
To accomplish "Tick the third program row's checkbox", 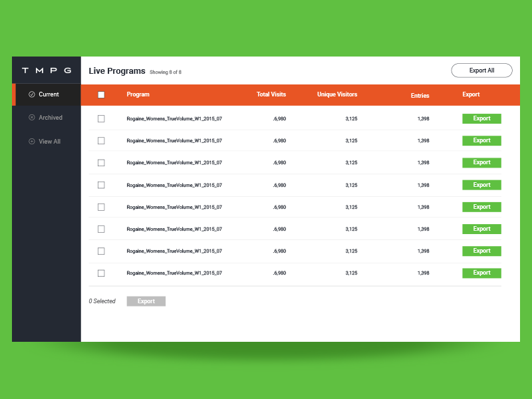I will pos(101,163).
